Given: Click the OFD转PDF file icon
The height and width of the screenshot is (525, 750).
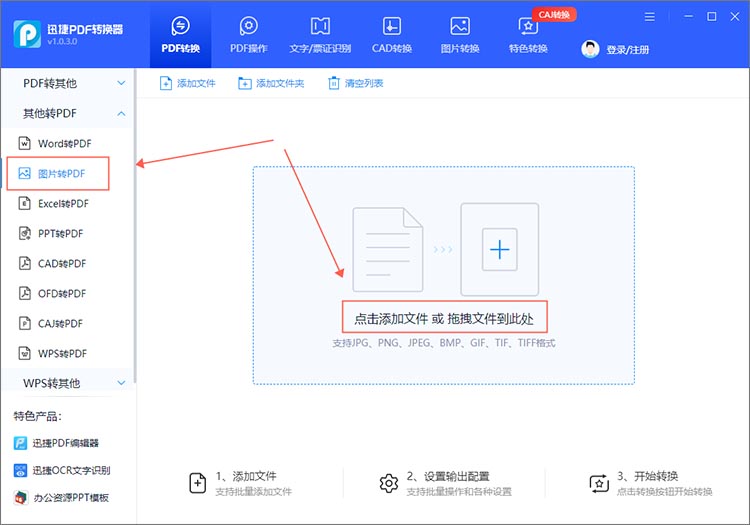Looking at the screenshot, I should pyautogui.click(x=24, y=293).
